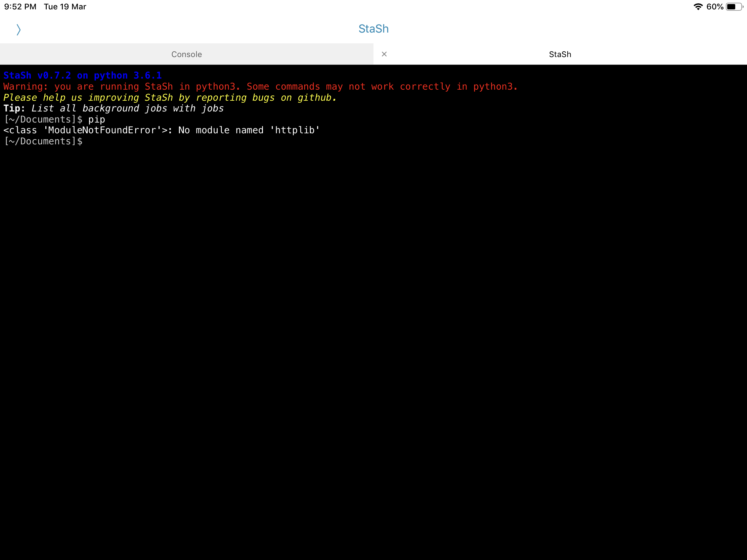
Task: Tap the Wi-Fi status icon
Action: pos(698,7)
